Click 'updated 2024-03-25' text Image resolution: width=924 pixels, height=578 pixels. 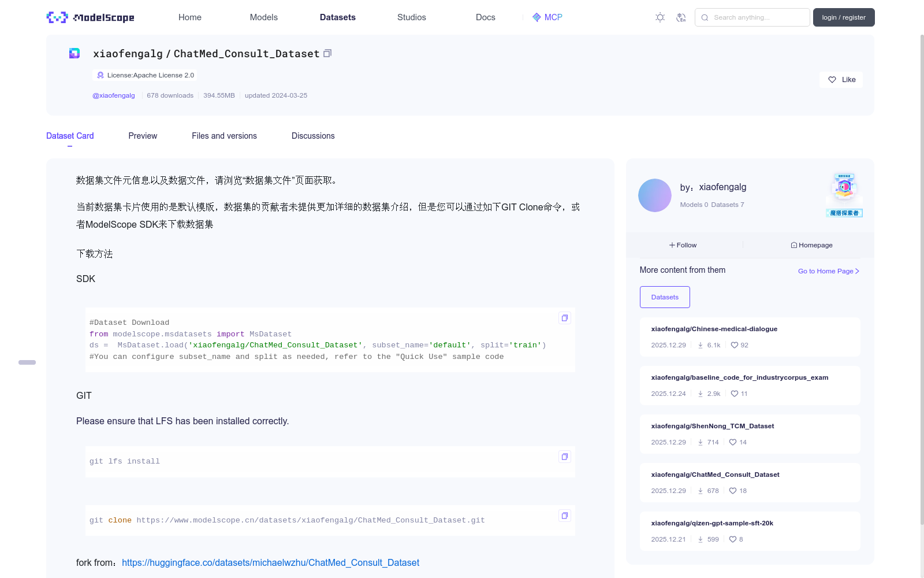(x=276, y=95)
